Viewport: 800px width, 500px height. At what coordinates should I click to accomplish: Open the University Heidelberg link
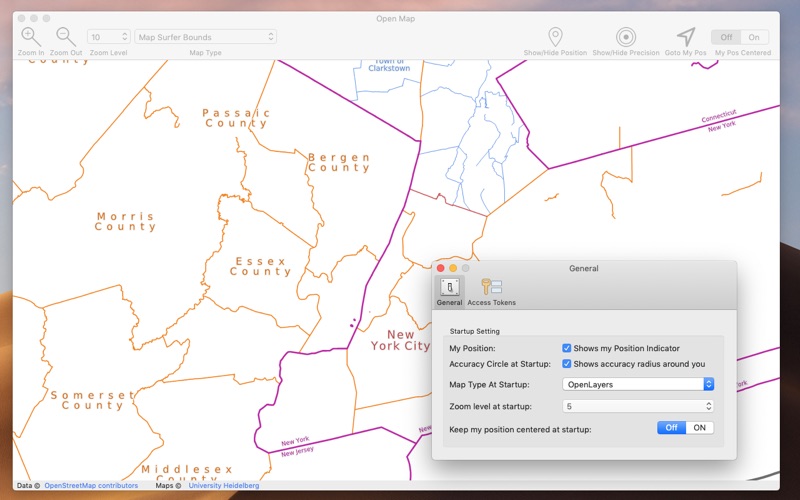coord(223,485)
